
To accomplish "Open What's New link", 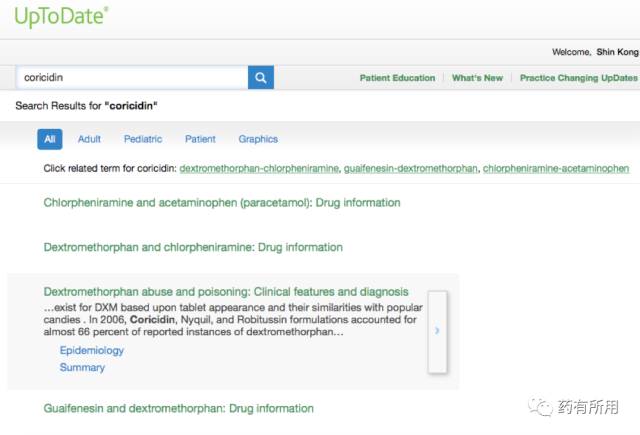I will tap(477, 78).
